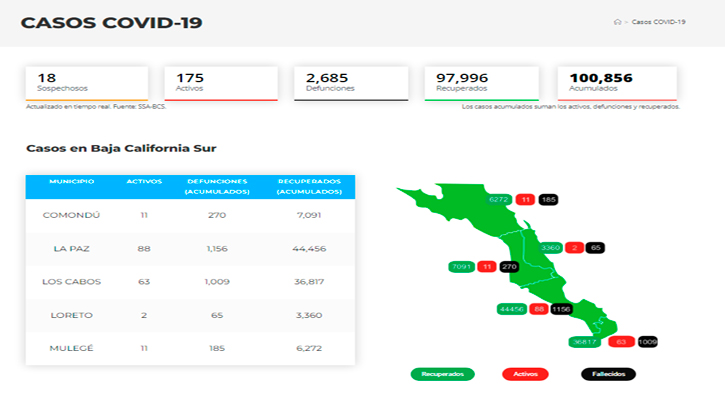Click the Defunciones (Acumulados) column header
Image resolution: width=725 pixels, height=400 pixels.
click(205, 187)
